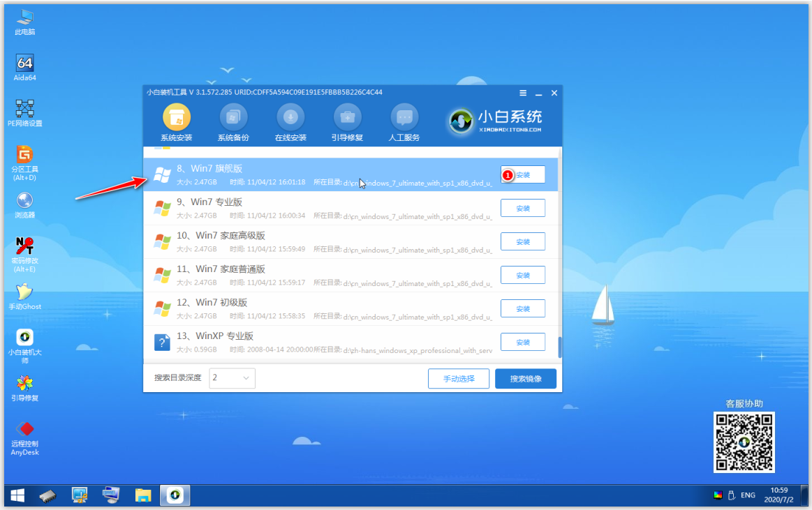Image resolution: width=812 pixels, height=510 pixels.
Task: Open the 系统备份 tab icon
Action: point(234,117)
